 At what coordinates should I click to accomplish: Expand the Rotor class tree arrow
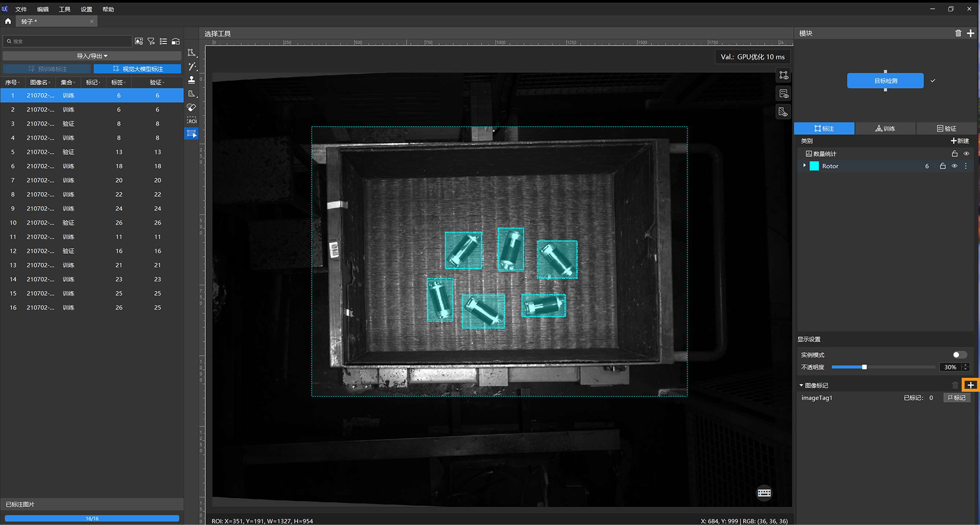(804, 166)
